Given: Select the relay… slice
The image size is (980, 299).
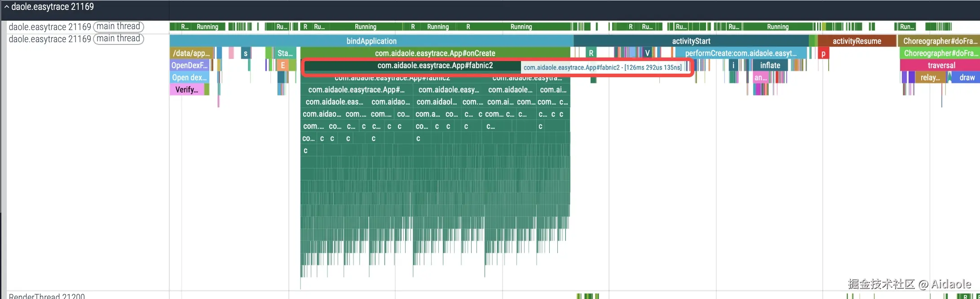Looking at the screenshot, I should tap(930, 77).
